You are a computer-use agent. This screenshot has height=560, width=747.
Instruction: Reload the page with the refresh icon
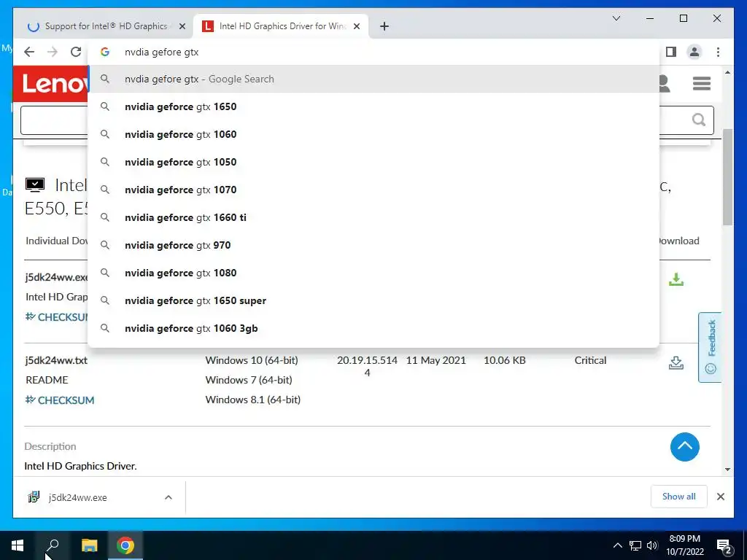coord(76,52)
